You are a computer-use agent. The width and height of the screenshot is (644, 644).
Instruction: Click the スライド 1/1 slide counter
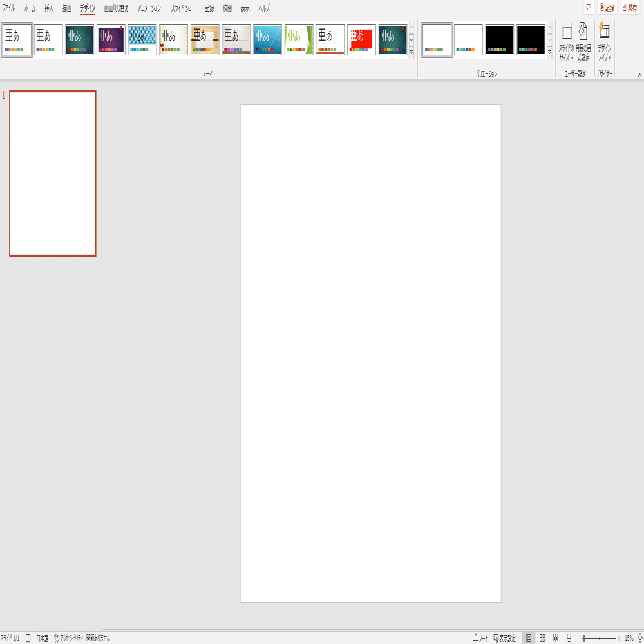click(10, 638)
